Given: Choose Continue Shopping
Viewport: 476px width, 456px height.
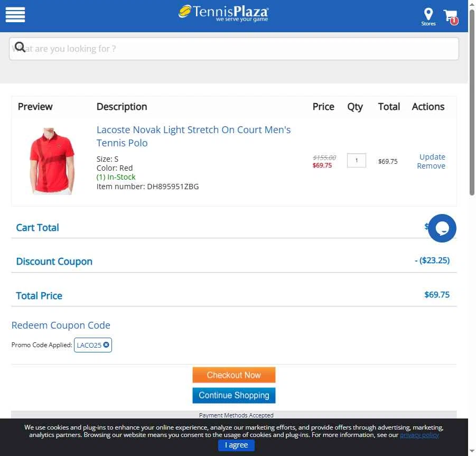Looking at the screenshot, I should [234, 395].
